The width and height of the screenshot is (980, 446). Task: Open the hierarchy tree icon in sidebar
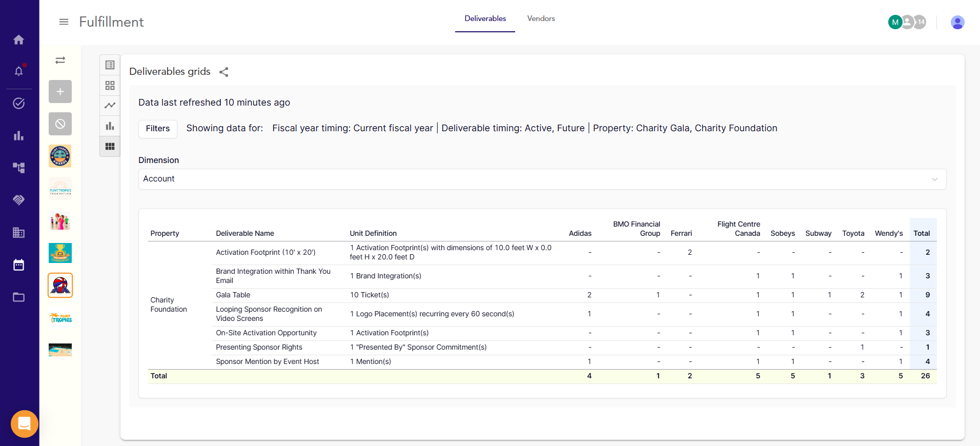(x=19, y=168)
